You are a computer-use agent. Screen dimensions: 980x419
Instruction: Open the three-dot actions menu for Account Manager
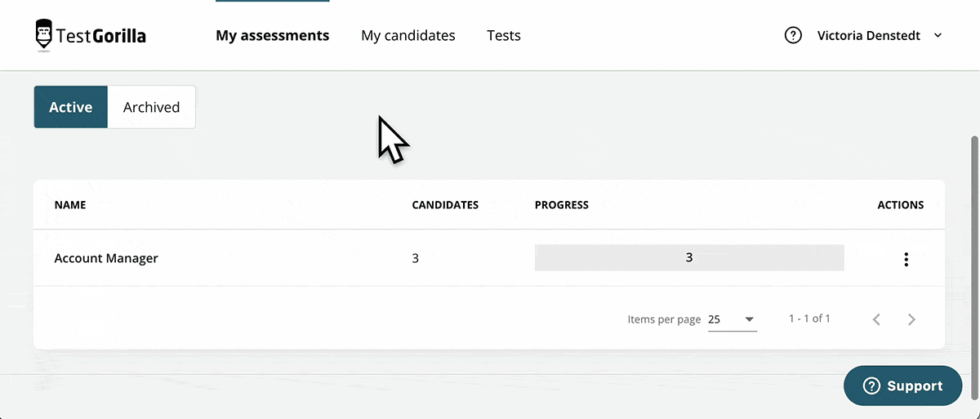906,259
